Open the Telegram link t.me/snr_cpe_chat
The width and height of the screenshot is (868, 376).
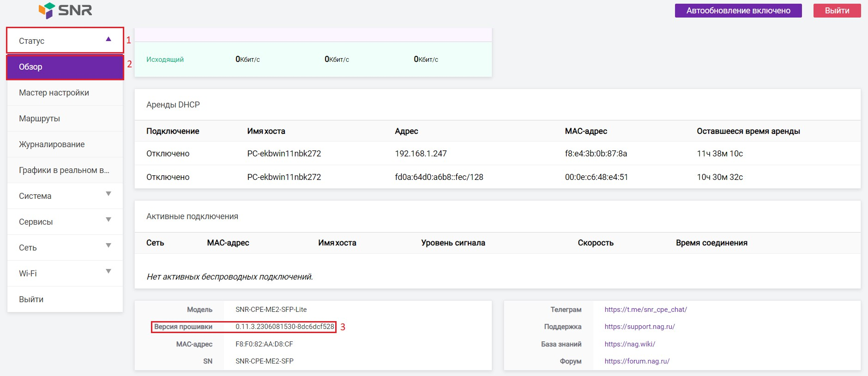(645, 310)
